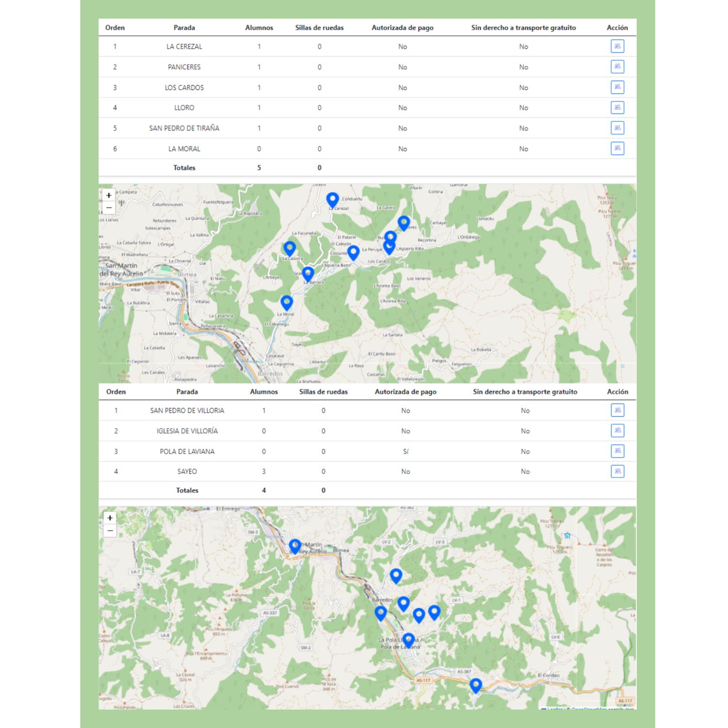Select the map marker at La Cerezal

point(332,199)
